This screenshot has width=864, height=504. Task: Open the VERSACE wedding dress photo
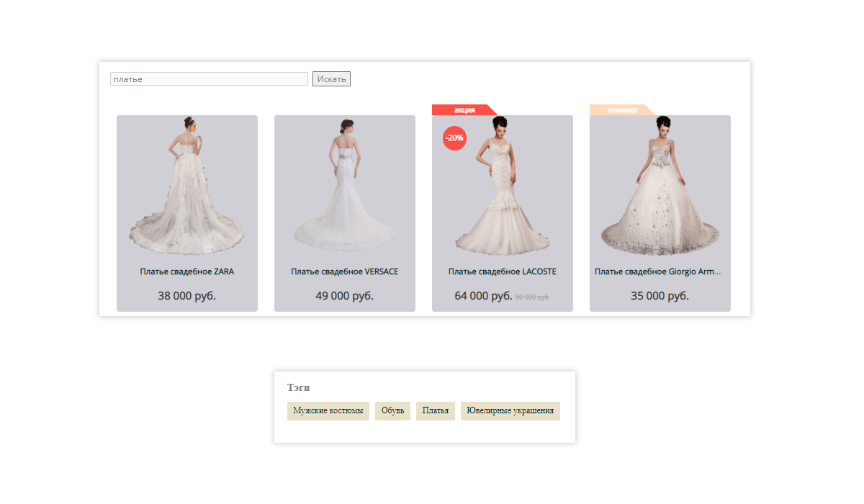coord(344,187)
